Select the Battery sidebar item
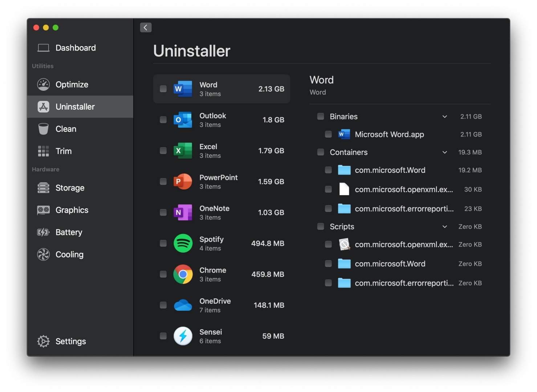This screenshot has width=537, height=392. tap(69, 232)
